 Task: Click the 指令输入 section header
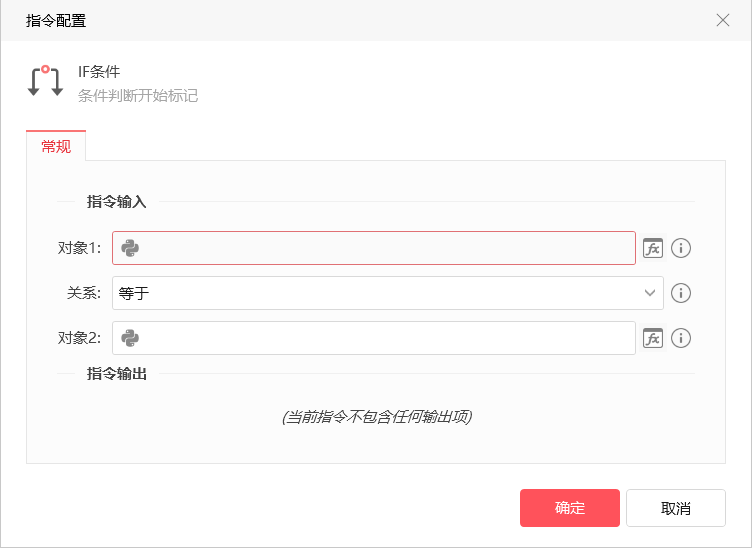(117, 202)
